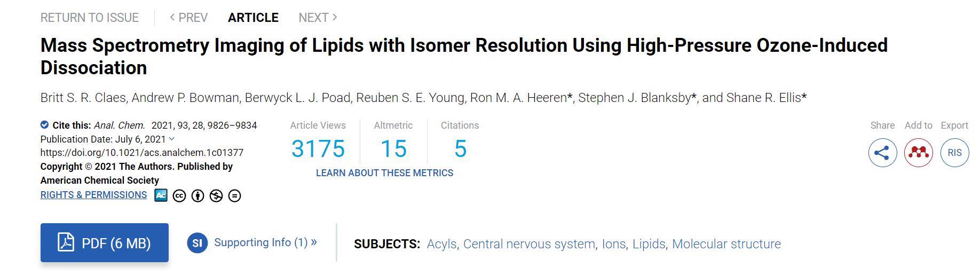Add article to Mendeley
Viewport: 980px width, 275px height.
coord(918,153)
